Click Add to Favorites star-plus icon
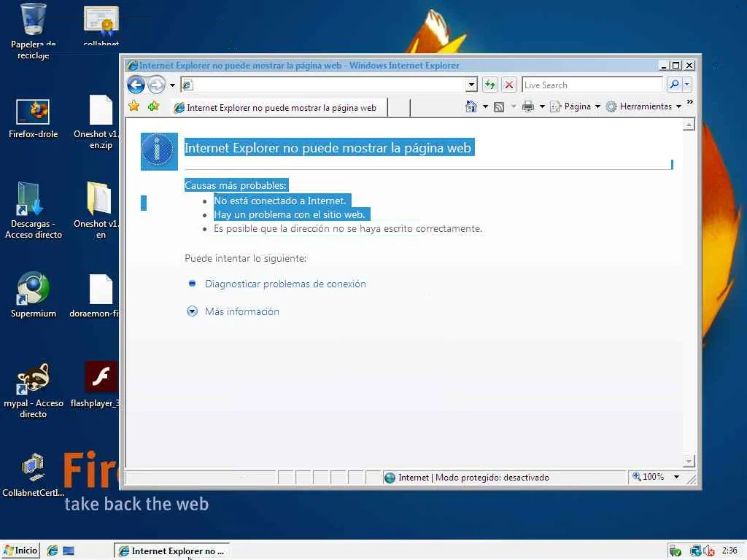 coord(153,106)
